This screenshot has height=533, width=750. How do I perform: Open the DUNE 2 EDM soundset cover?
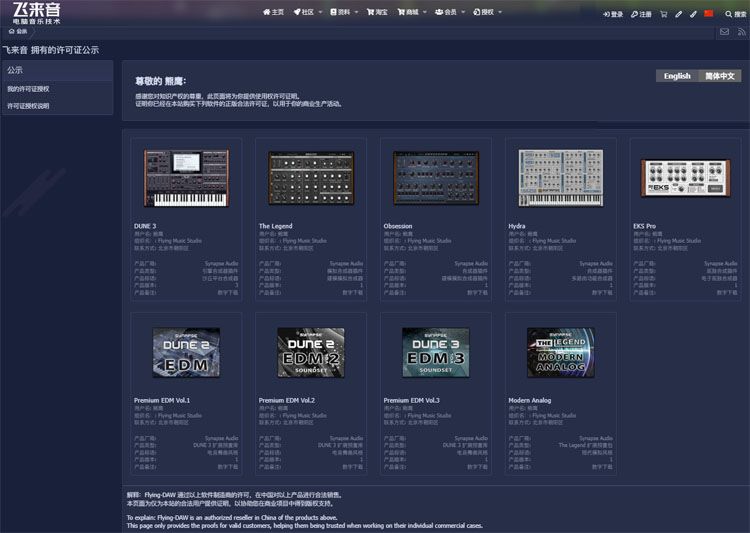[x=186, y=353]
